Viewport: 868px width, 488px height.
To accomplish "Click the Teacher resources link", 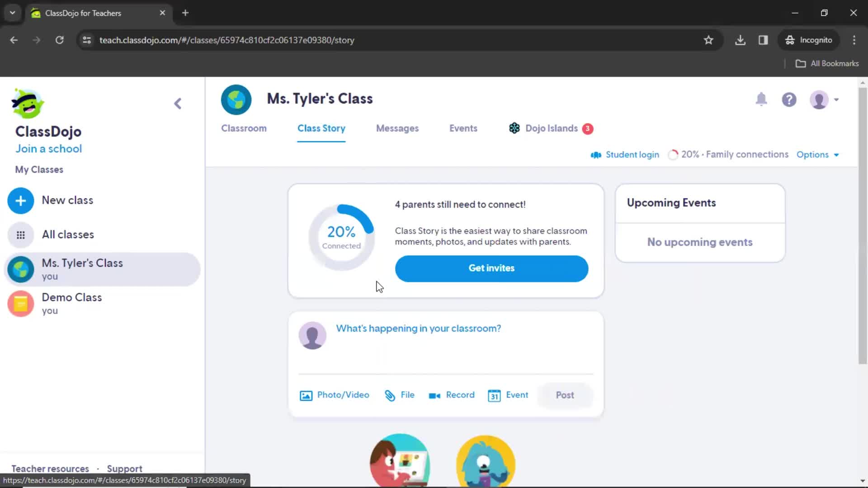I will tap(50, 469).
